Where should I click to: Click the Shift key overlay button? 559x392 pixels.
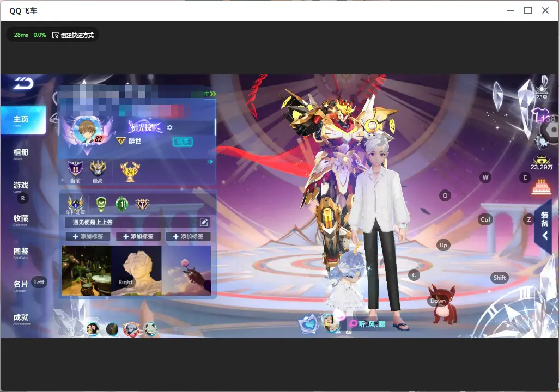pos(500,278)
